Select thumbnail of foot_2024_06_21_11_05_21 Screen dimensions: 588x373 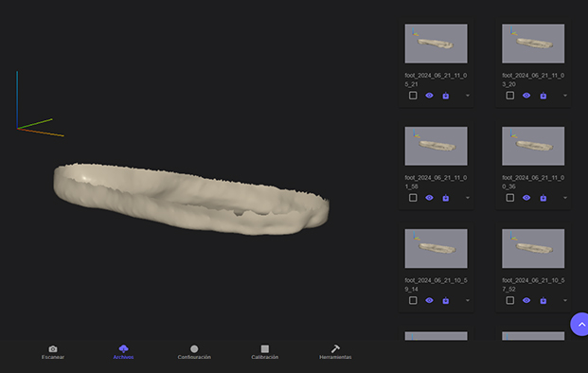[436, 44]
